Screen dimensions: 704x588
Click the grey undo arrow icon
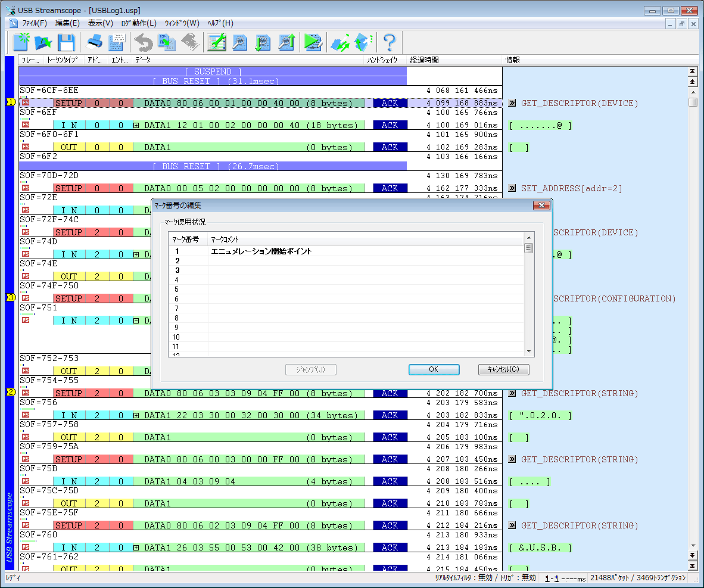click(144, 42)
